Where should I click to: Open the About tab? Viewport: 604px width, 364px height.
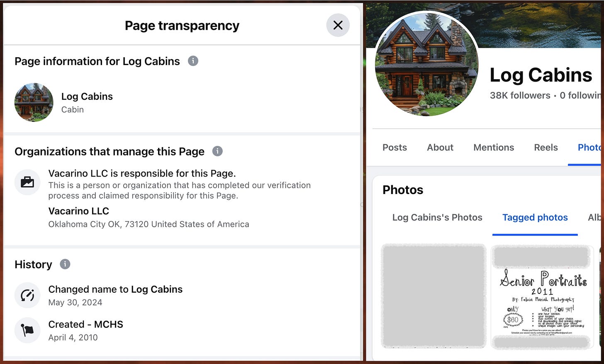440,147
